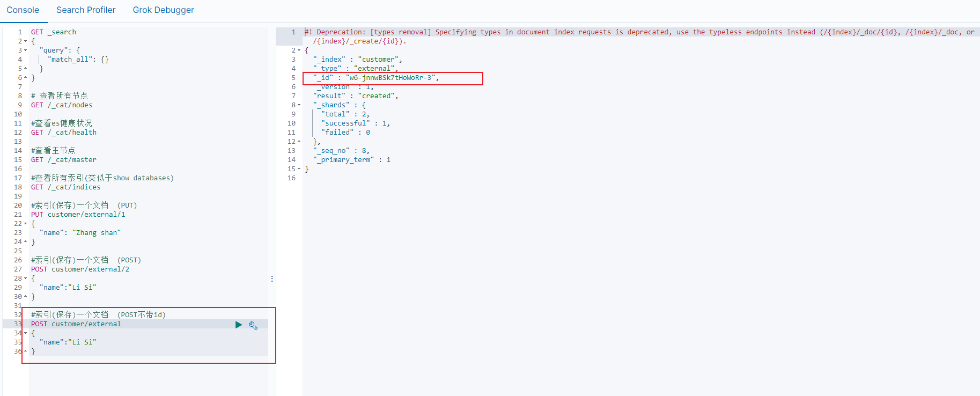The height and width of the screenshot is (396, 980).
Task: Click the #查看es健康状况 comment line
Action: pos(62,123)
